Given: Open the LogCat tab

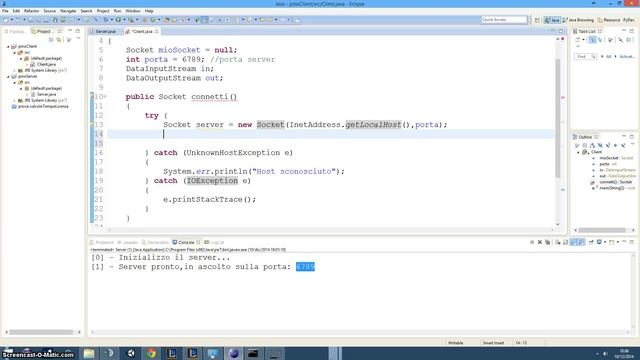Looking at the screenshot, I should (215, 242).
